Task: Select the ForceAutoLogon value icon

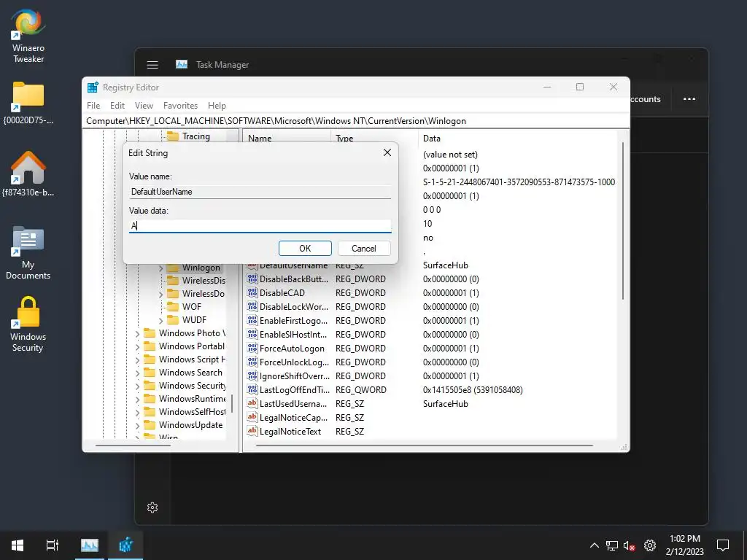Action: [252, 348]
